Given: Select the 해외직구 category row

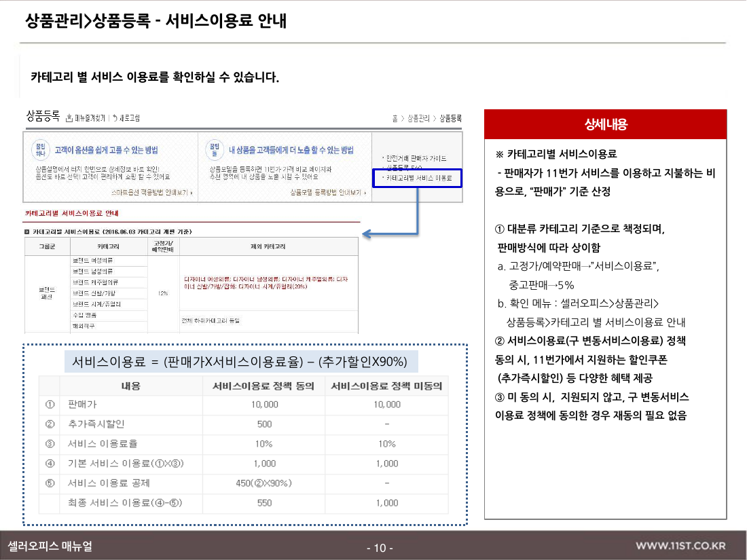Looking at the screenshot, I should pos(109,326).
